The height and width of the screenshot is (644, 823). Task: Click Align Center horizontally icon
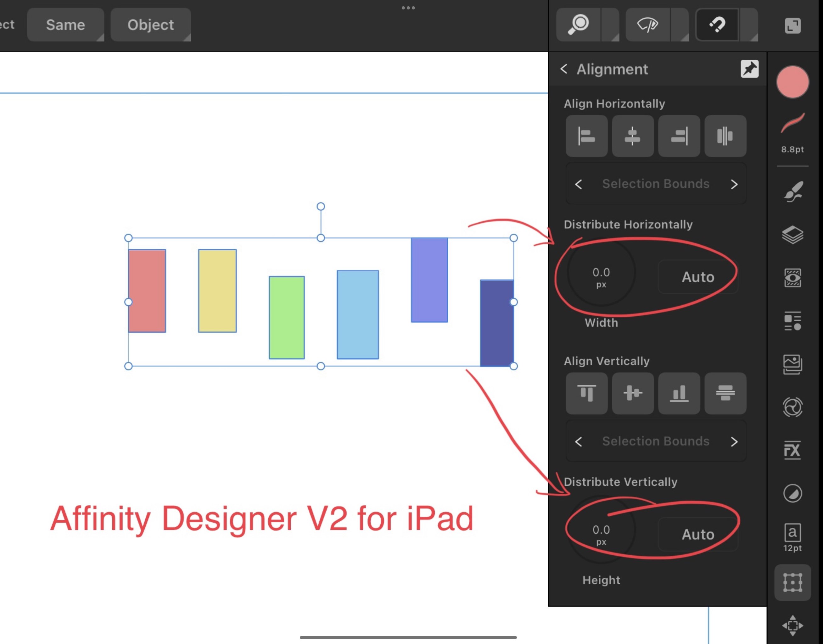pyautogui.click(x=633, y=136)
